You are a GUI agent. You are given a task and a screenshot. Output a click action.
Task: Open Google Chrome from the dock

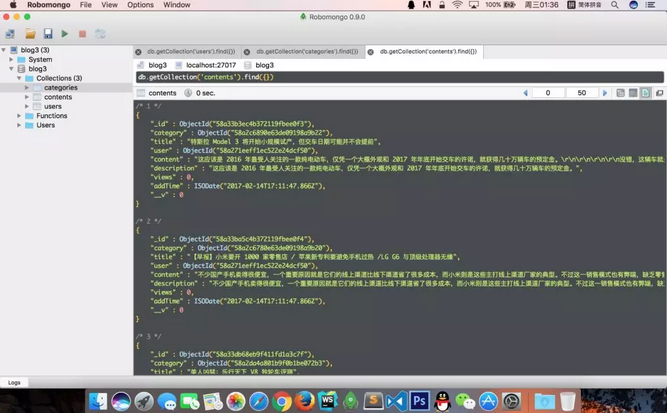click(282, 401)
